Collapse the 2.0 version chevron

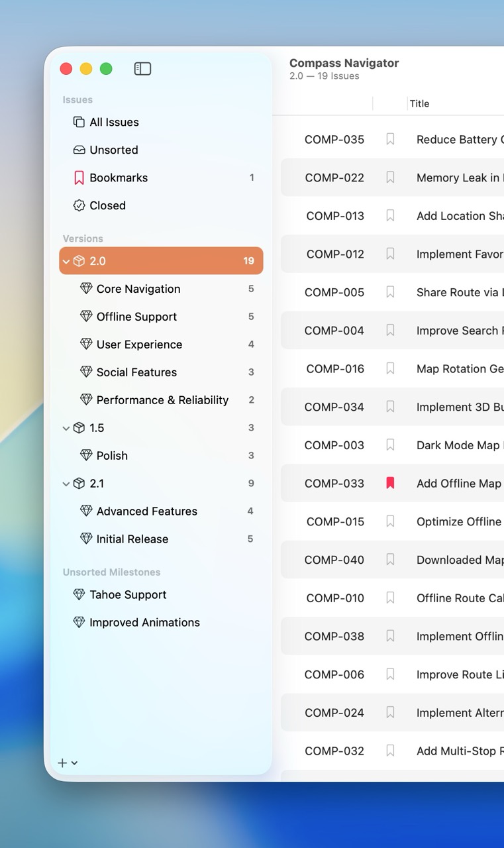click(x=66, y=261)
